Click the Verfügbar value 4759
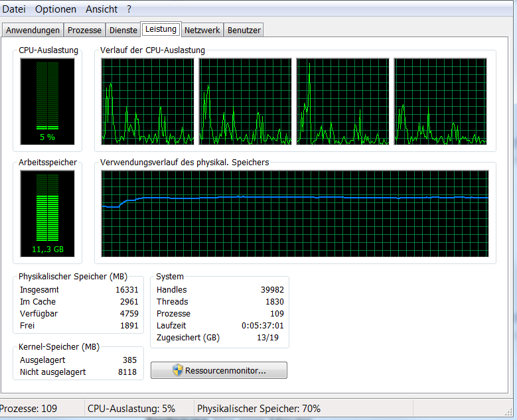The image size is (517, 420). click(129, 314)
